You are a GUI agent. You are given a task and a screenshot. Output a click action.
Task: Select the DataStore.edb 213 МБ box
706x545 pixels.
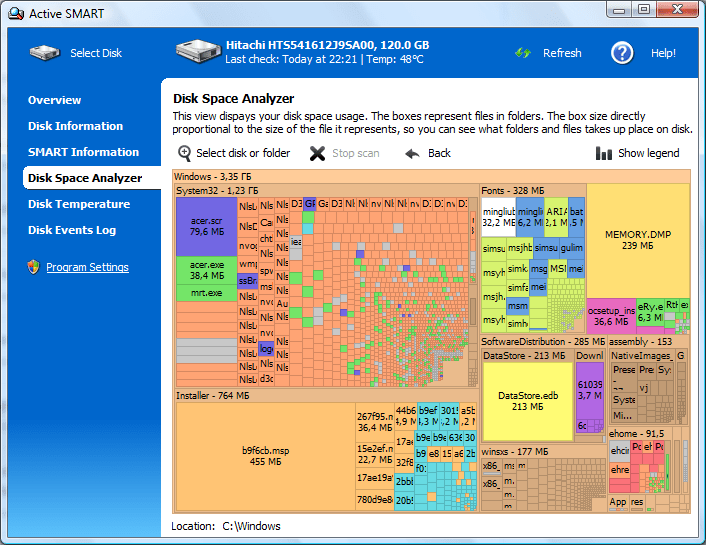click(x=528, y=401)
